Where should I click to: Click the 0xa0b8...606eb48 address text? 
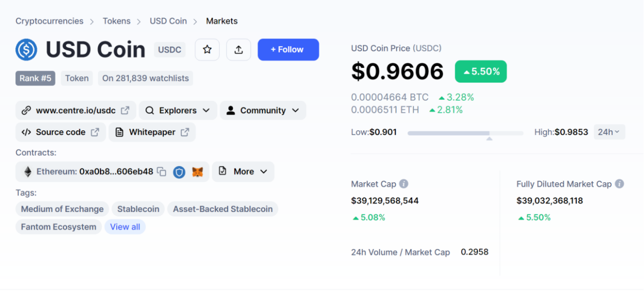pos(116,171)
